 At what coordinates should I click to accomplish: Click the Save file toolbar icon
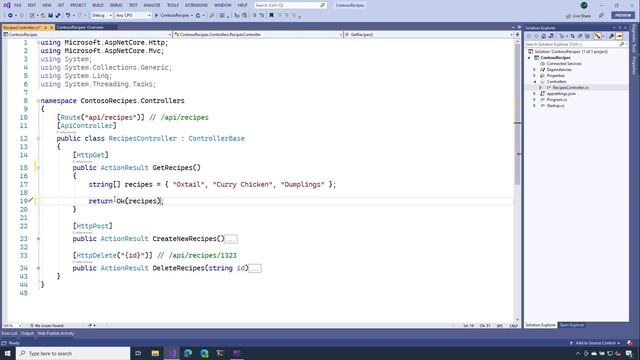[51, 16]
